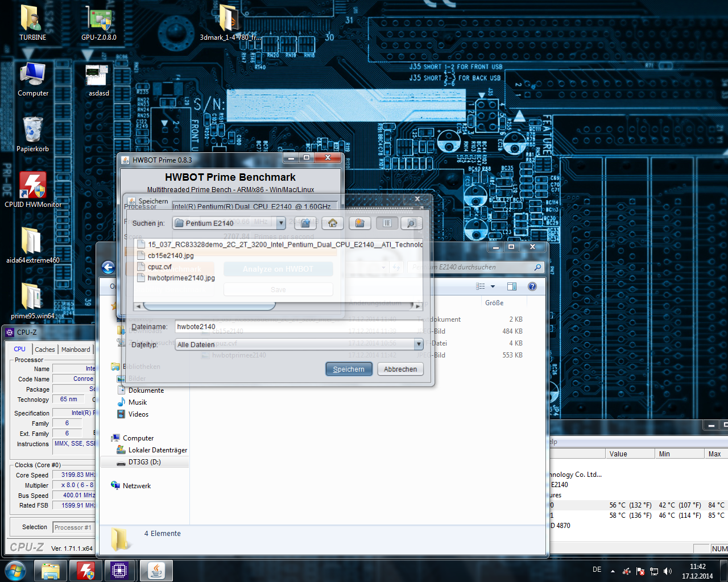Switch to Java HWBOT Prime on taskbar

(156, 571)
